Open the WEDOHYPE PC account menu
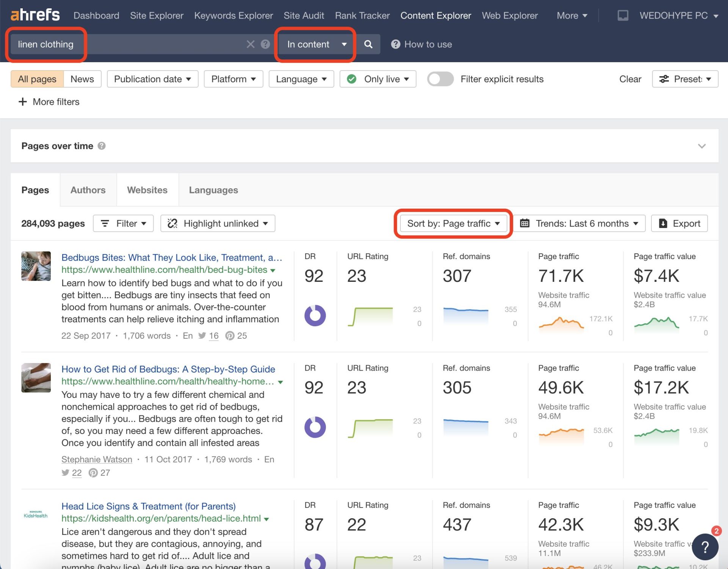 pyautogui.click(x=679, y=16)
